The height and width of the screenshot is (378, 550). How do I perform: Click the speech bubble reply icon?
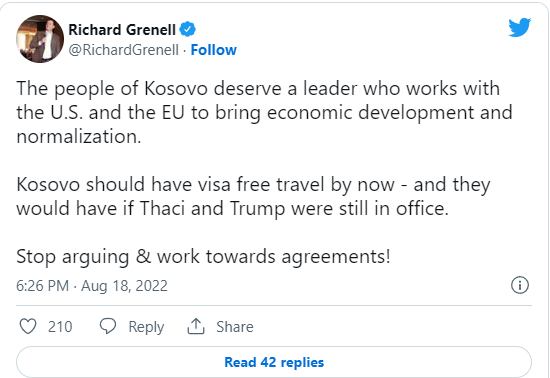tap(108, 326)
